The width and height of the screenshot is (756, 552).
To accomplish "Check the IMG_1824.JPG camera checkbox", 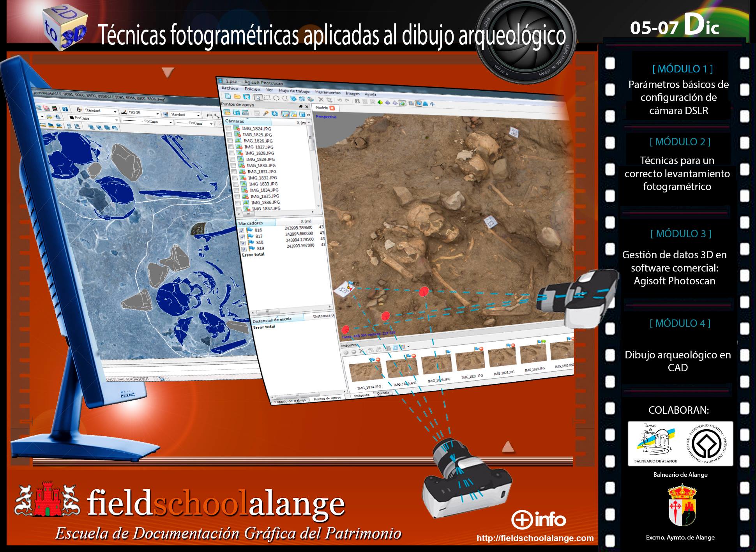I will pos(228,128).
